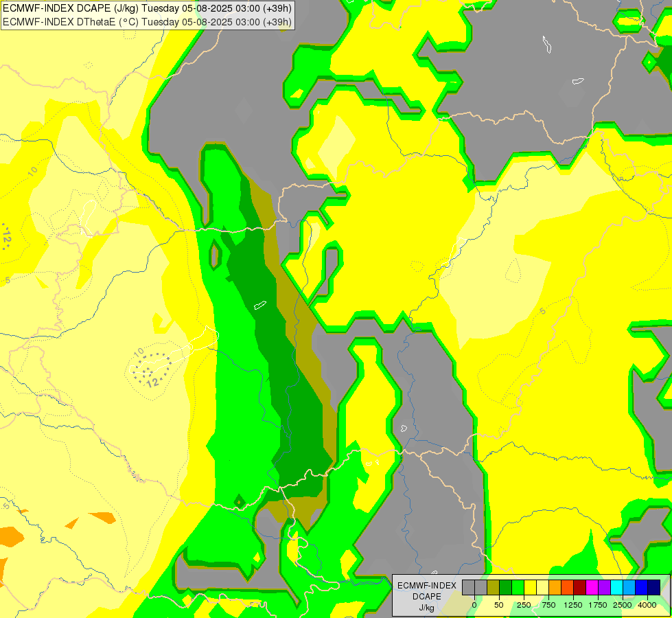Click legend scale value 50

click(x=499, y=605)
